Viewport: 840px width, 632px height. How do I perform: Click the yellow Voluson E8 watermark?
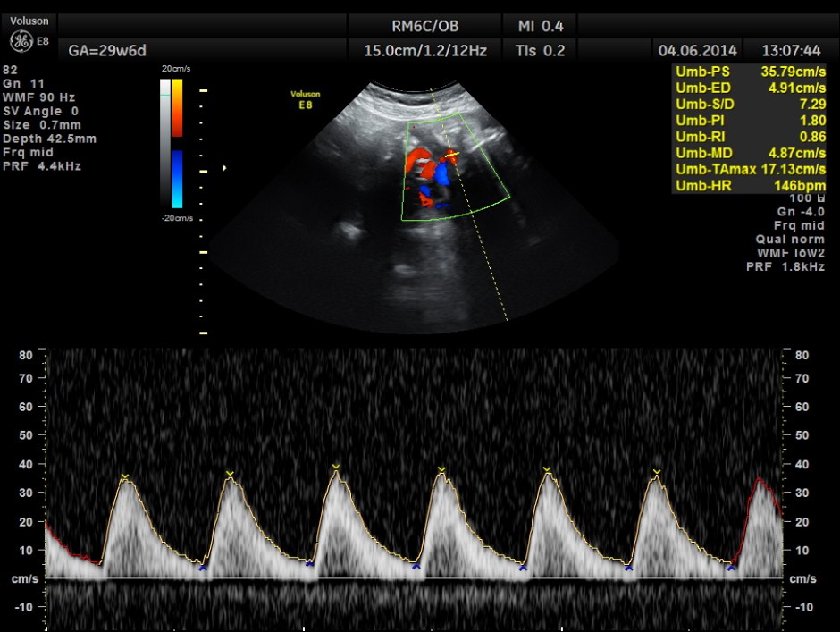(304, 98)
